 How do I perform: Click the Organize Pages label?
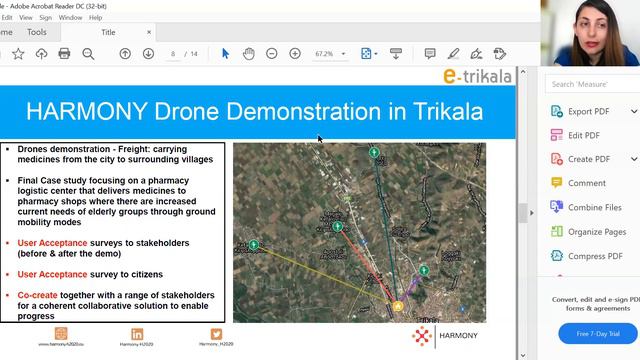click(597, 232)
